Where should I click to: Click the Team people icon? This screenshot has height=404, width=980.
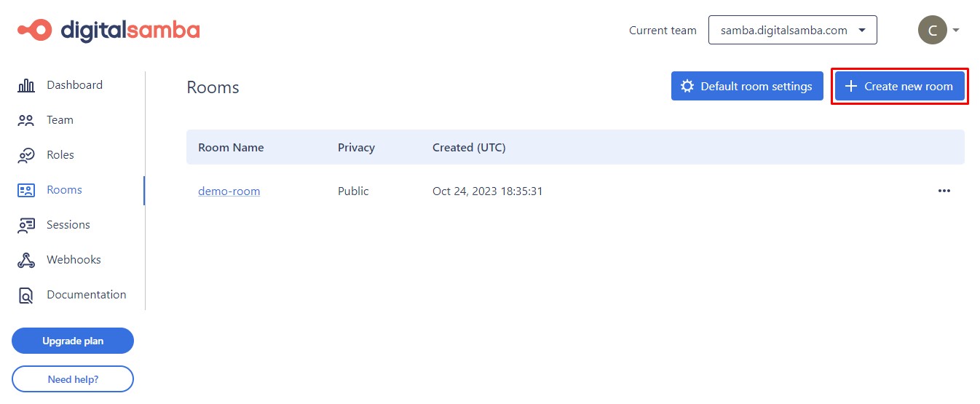click(x=26, y=120)
